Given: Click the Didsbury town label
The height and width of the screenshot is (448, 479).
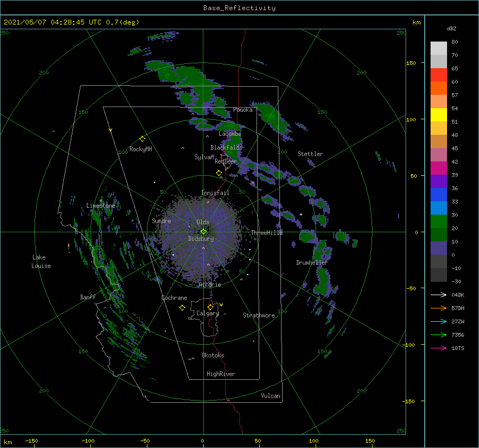Looking at the screenshot, I should coord(201,239).
